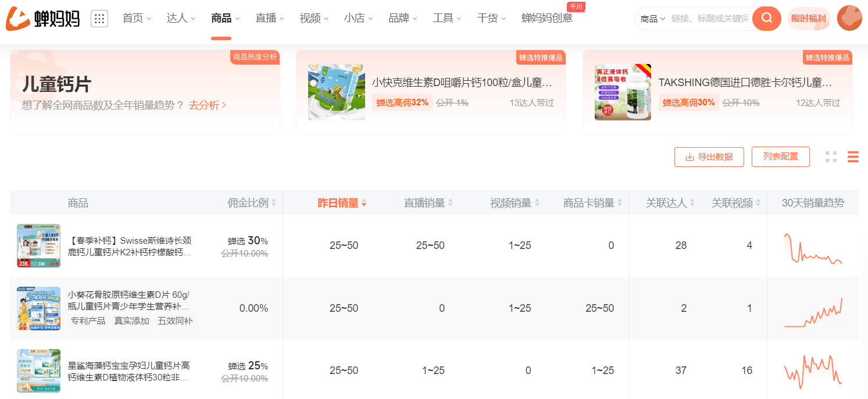Click 小葵花 product thumbnail

pyautogui.click(x=38, y=308)
